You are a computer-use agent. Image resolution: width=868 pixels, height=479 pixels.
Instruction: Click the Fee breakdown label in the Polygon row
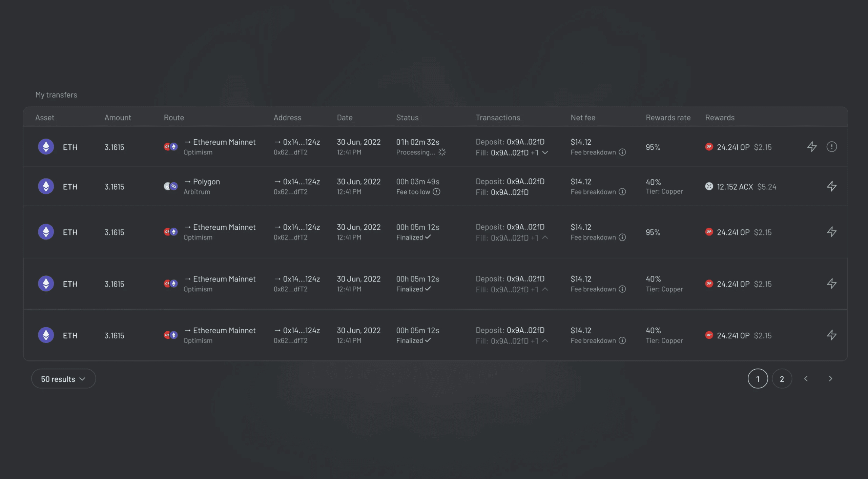(593, 192)
